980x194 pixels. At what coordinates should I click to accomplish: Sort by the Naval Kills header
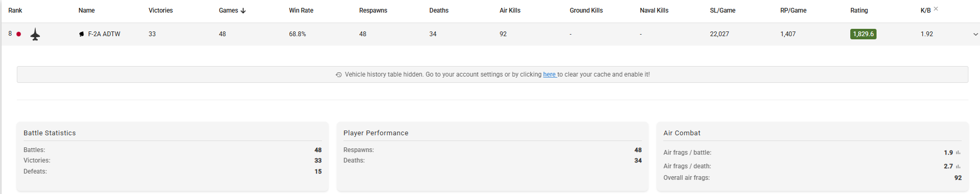pos(654,10)
